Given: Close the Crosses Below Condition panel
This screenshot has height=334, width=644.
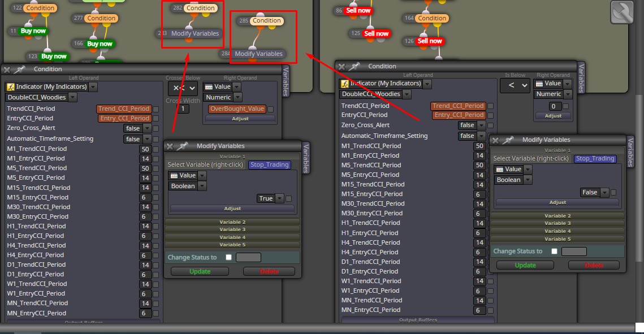Looking at the screenshot, I should point(7,70).
